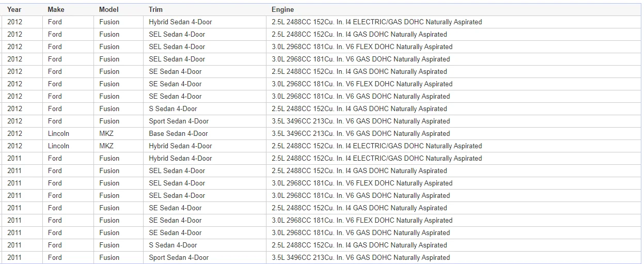The height and width of the screenshot is (264, 644).
Task: Click the 2012 SEL Sedan 2.5L I4 engine cell
Action: coord(359,34)
